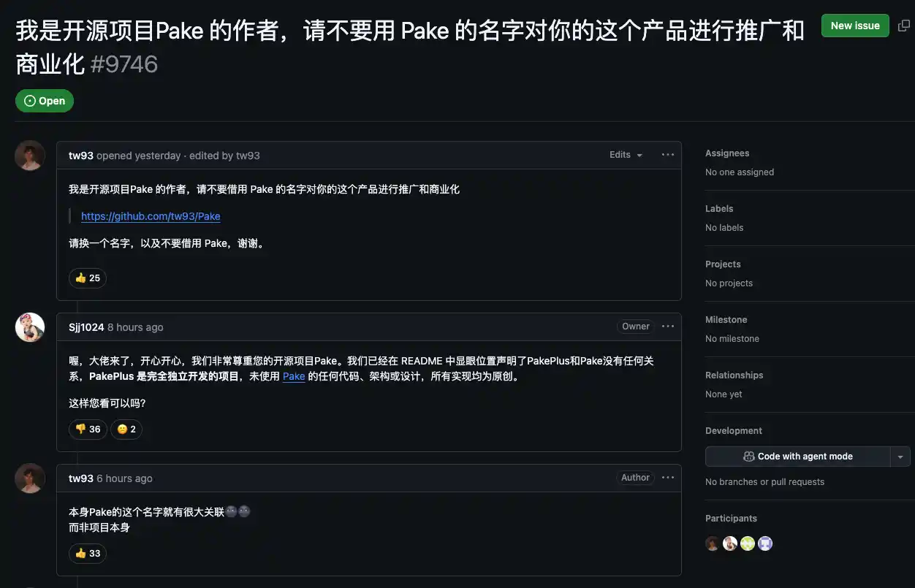This screenshot has height=588, width=915.
Task: Click the green participant avatar under Participants
Action: pyautogui.click(x=747, y=543)
